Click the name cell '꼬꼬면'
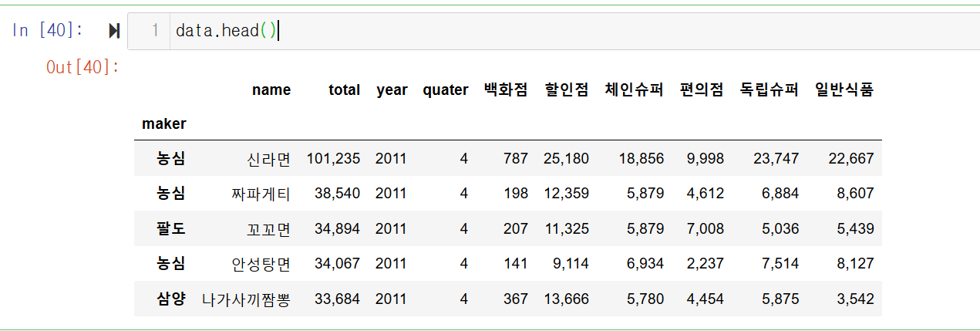The height and width of the screenshot is (331, 980). pyautogui.click(x=268, y=228)
